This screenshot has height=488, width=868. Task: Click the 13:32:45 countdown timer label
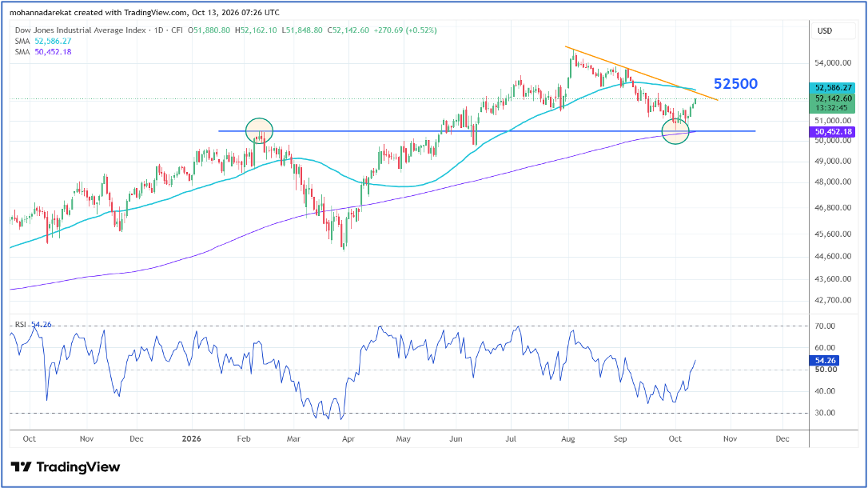pos(833,108)
